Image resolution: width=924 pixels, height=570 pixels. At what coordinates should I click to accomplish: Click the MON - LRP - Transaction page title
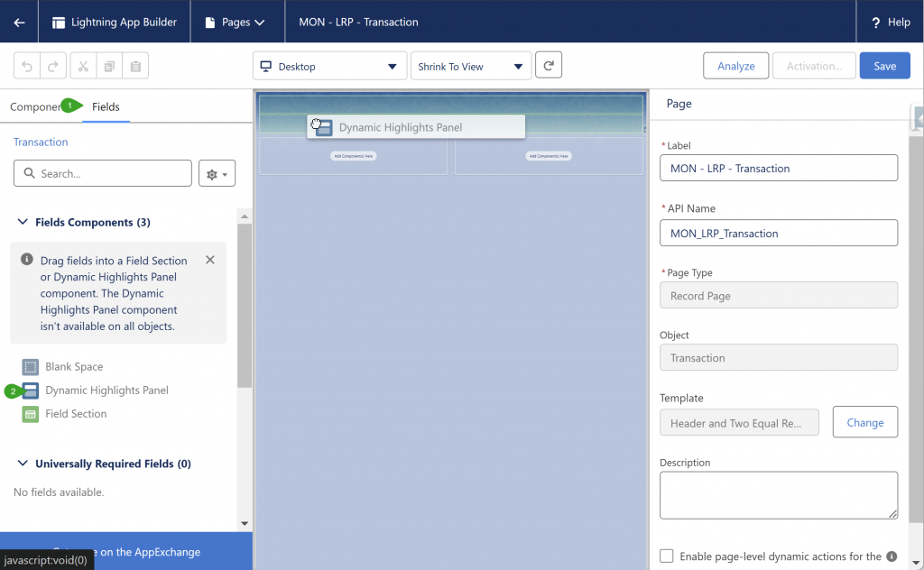(x=358, y=23)
